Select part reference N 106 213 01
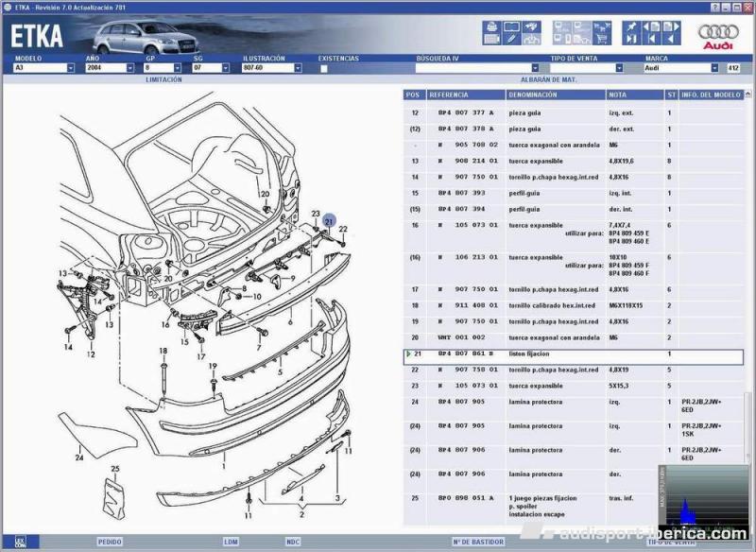The height and width of the screenshot is (552, 756). 468,257
